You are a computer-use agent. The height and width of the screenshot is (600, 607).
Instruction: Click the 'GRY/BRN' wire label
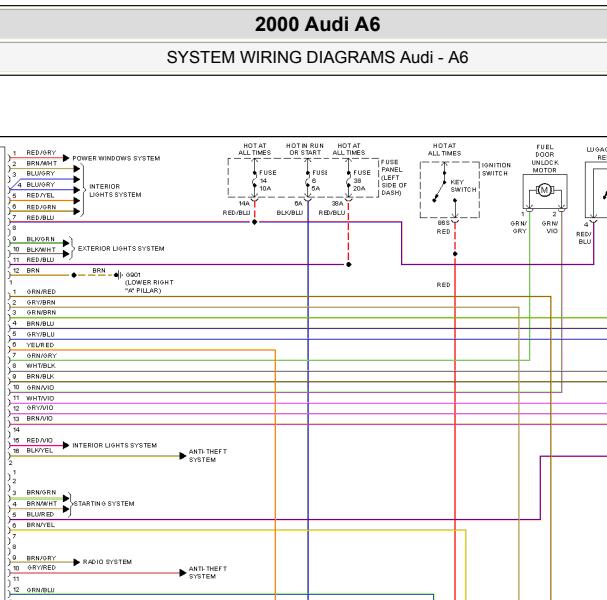coord(41,303)
